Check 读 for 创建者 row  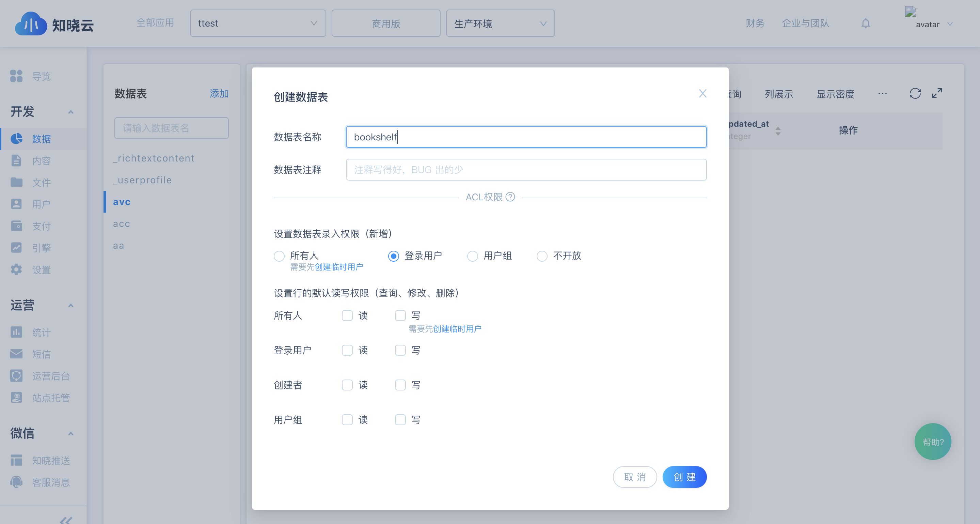(x=347, y=385)
